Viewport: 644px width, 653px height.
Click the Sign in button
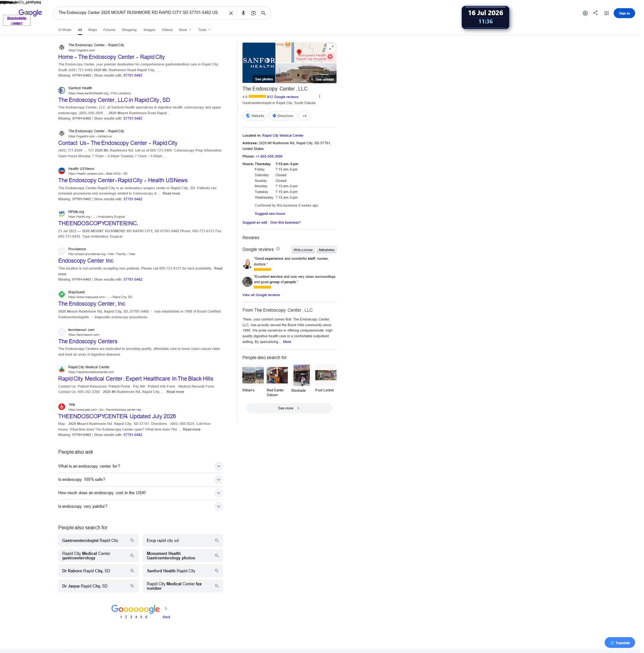click(x=624, y=13)
